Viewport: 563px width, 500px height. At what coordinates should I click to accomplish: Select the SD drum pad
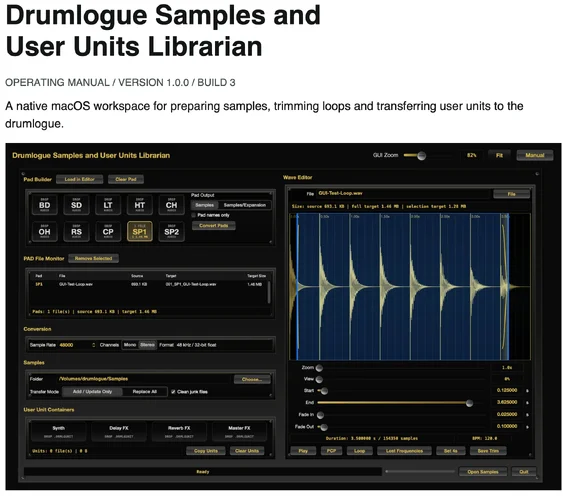pos(76,205)
